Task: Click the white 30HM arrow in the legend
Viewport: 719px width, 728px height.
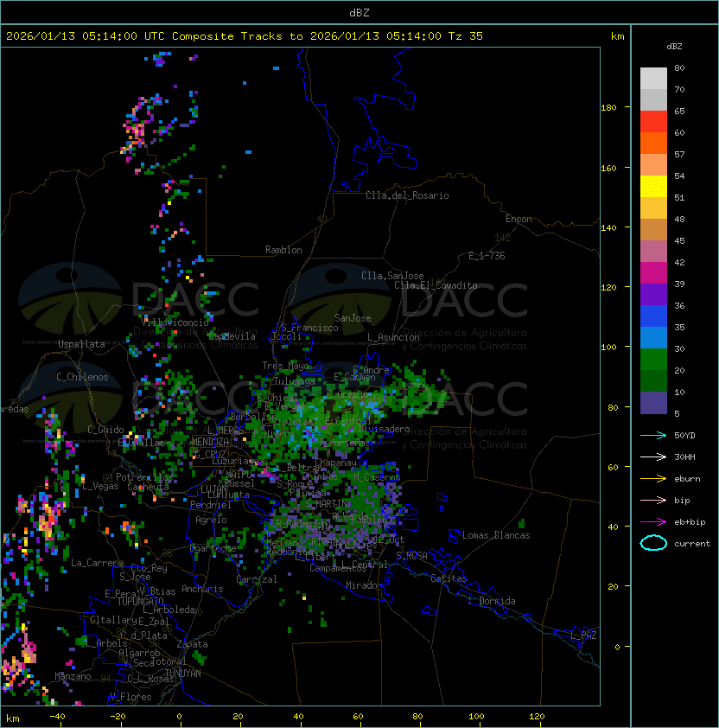Action: (x=653, y=457)
